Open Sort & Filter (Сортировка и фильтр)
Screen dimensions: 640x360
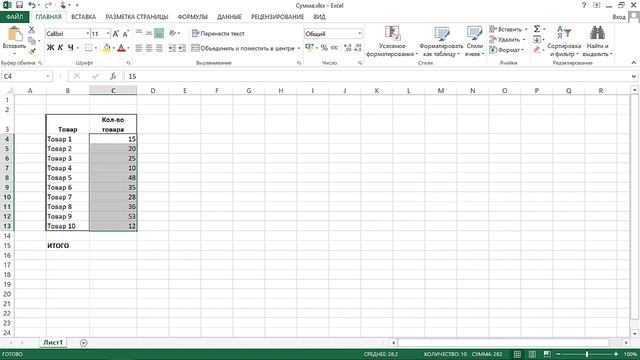coord(564,42)
